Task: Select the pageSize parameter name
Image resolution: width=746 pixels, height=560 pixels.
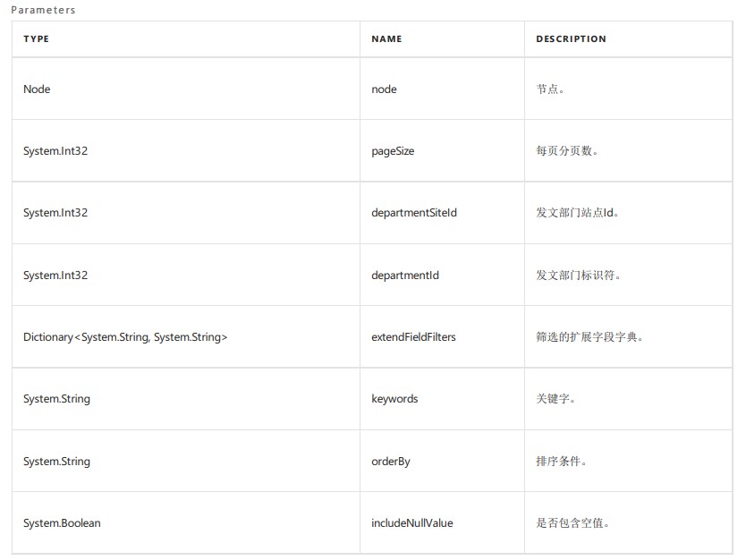Action: 393,151
